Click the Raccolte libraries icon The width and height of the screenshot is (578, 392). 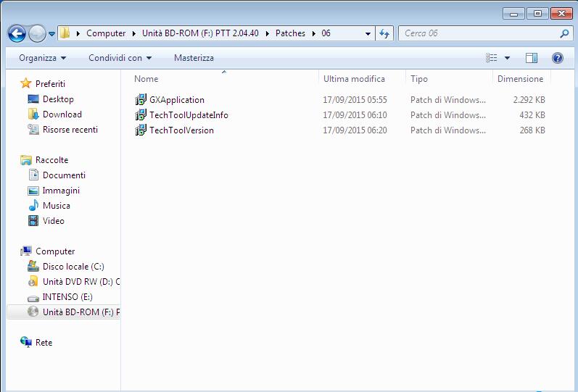coord(26,160)
